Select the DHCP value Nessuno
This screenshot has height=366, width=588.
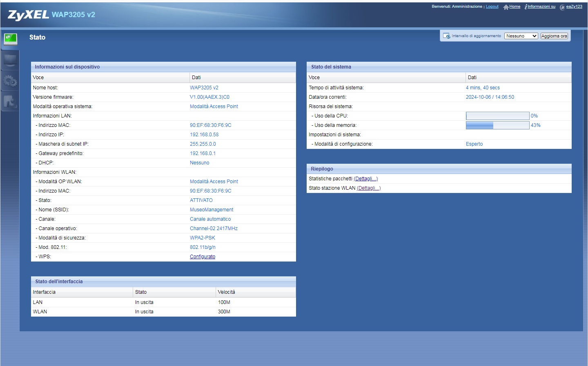[x=200, y=163]
